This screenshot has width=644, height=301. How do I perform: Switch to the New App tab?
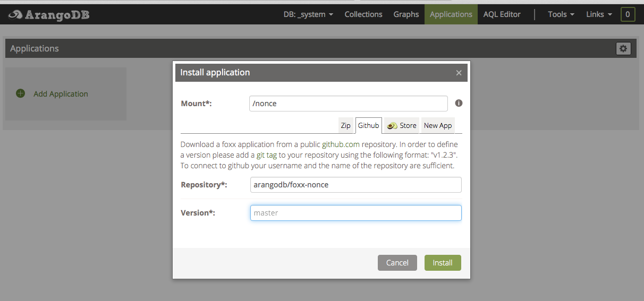(438, 126)
